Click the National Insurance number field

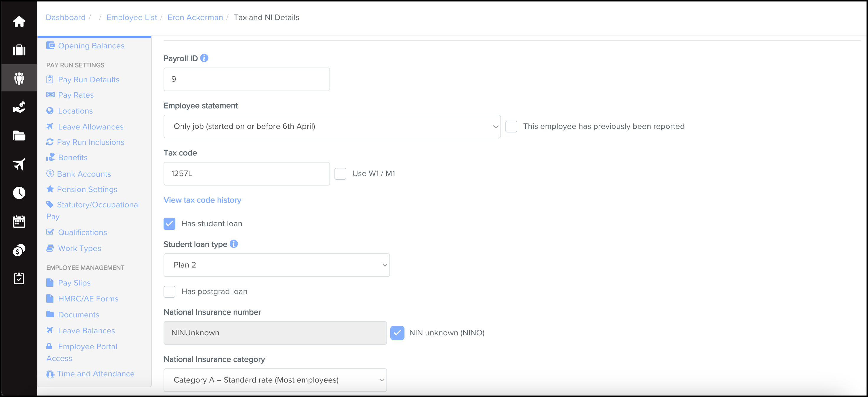click(275, 333)
